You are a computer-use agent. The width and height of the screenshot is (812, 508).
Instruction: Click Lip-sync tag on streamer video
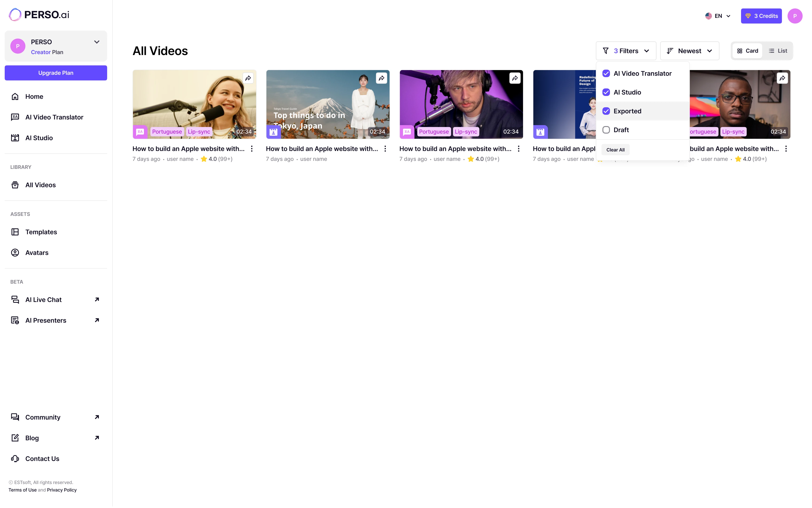[x=466, y=132]
